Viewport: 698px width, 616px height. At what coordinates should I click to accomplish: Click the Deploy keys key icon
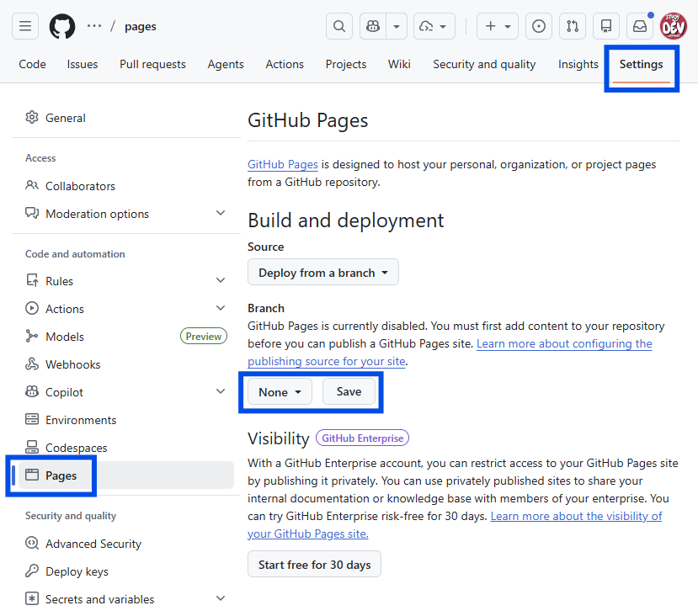click(x=32, y=571)
